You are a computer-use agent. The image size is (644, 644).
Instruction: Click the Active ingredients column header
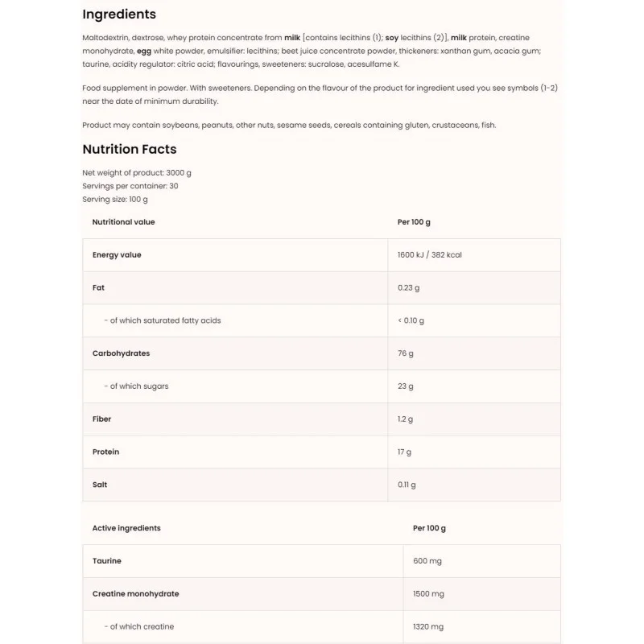click(126, 528)
